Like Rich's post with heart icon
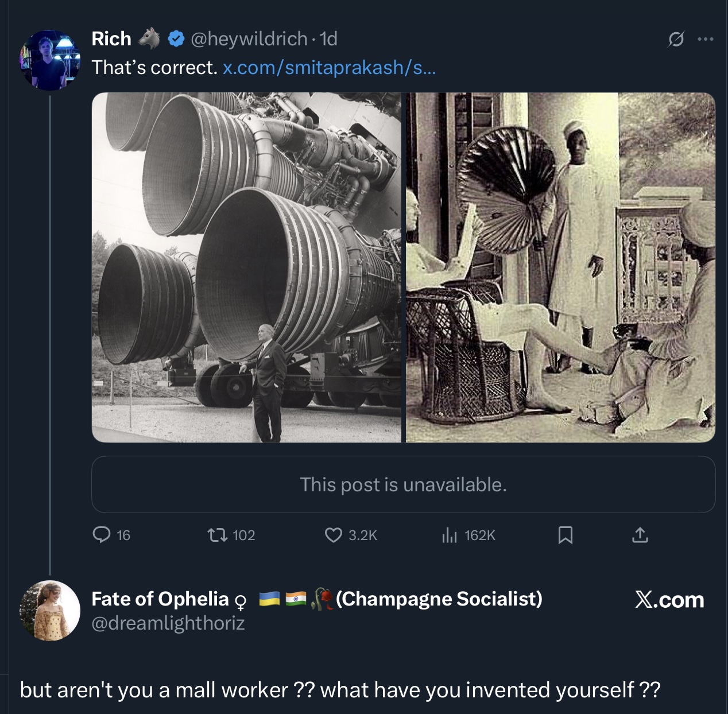 click(x=333, y=535)
